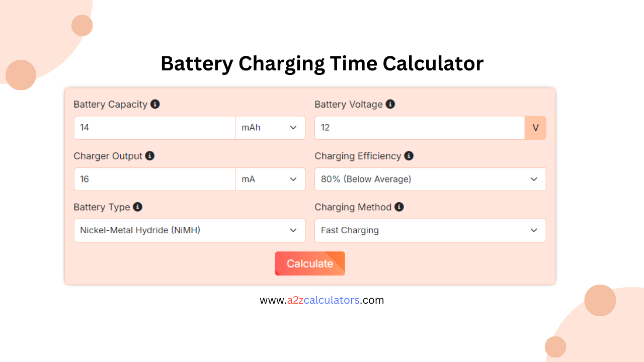
Task: Click the Charging Method info icon
Action: point(398,207)
